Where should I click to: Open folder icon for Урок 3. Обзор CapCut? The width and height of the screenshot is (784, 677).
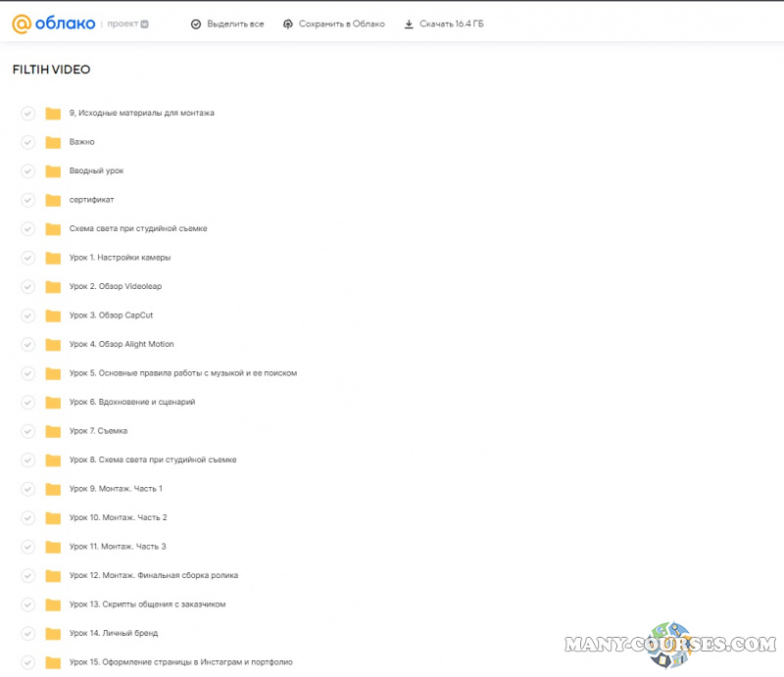click(53, 315)
